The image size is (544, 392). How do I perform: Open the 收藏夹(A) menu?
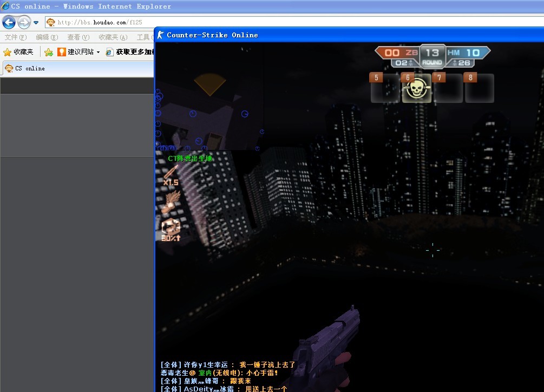coord(113,37)
